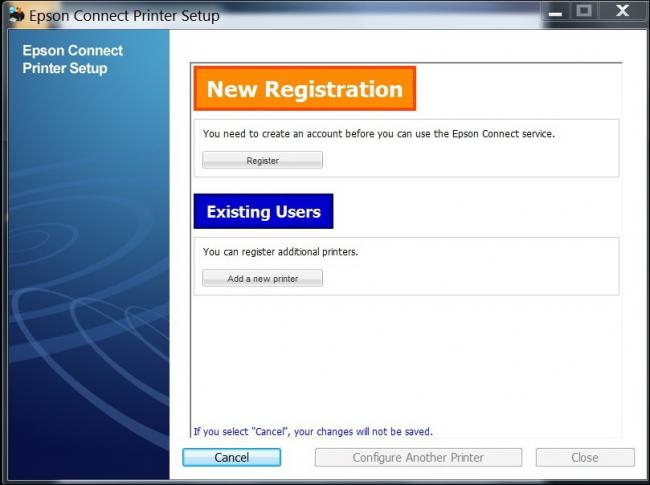Click the sidebar 'Epson Connect Printer Setup' heading
650x485 pixels.
click(x=73, y=59)
